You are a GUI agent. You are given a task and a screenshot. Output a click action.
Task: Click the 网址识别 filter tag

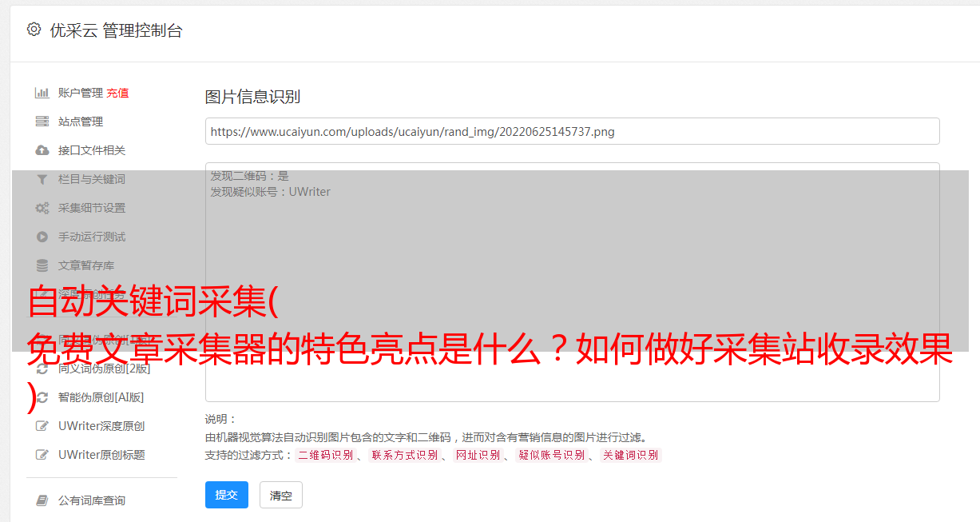coord(478,455)
